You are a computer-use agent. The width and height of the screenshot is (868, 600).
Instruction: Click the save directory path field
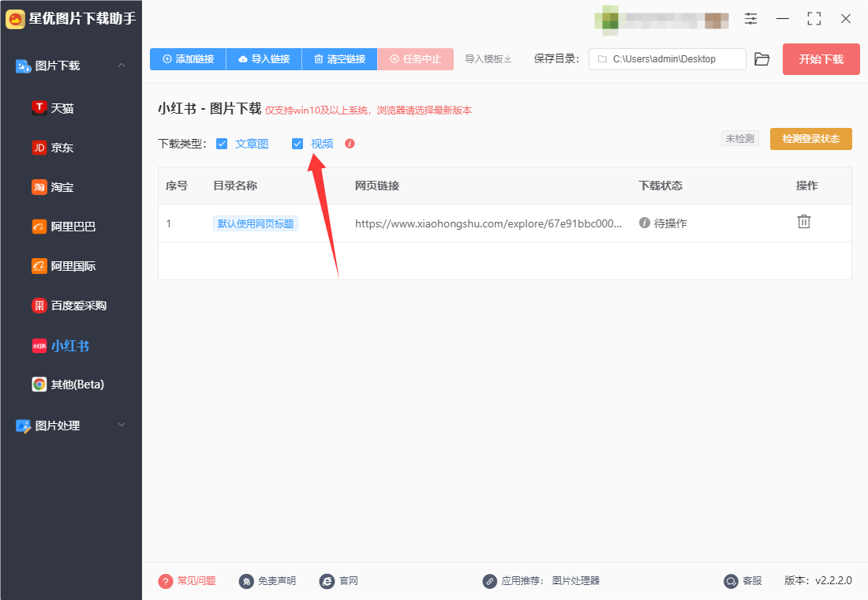(667, 59)
